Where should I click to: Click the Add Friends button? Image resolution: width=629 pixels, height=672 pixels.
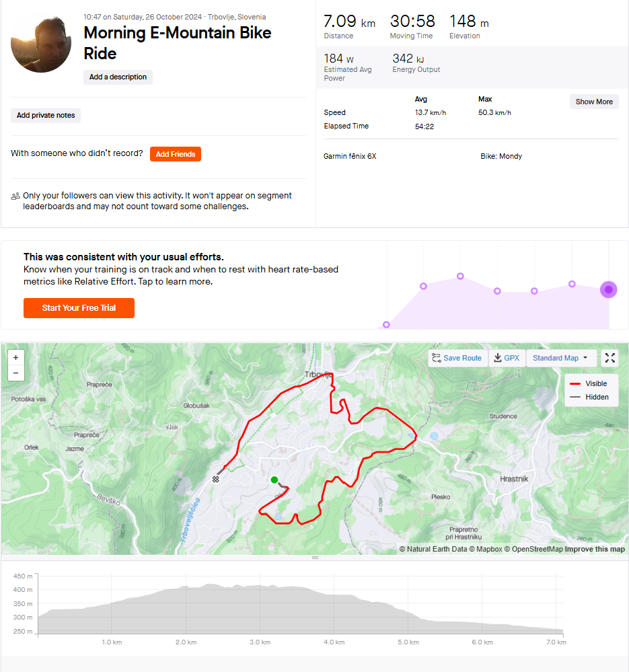(x=176, y=154)
